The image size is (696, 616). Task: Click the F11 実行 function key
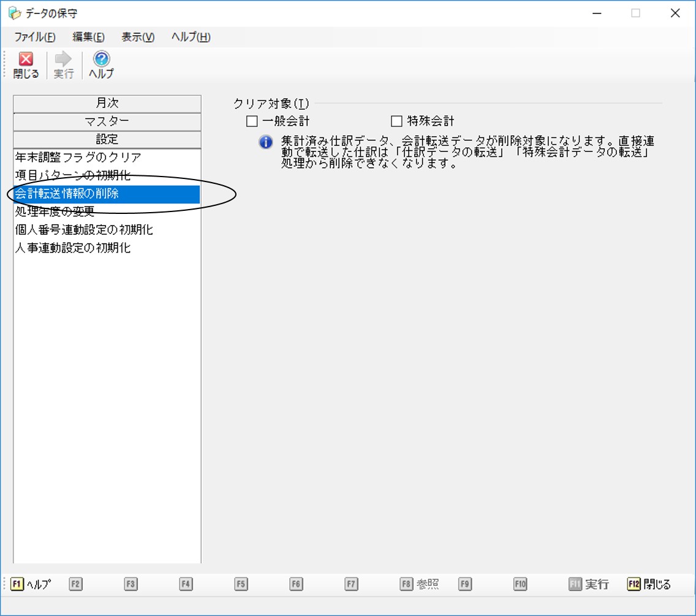(589, 584)
